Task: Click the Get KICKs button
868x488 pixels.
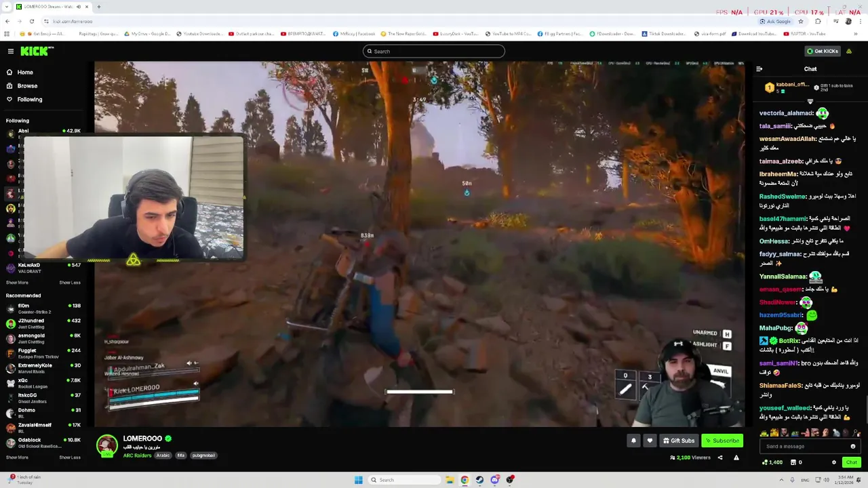Action: click(823, 51)
